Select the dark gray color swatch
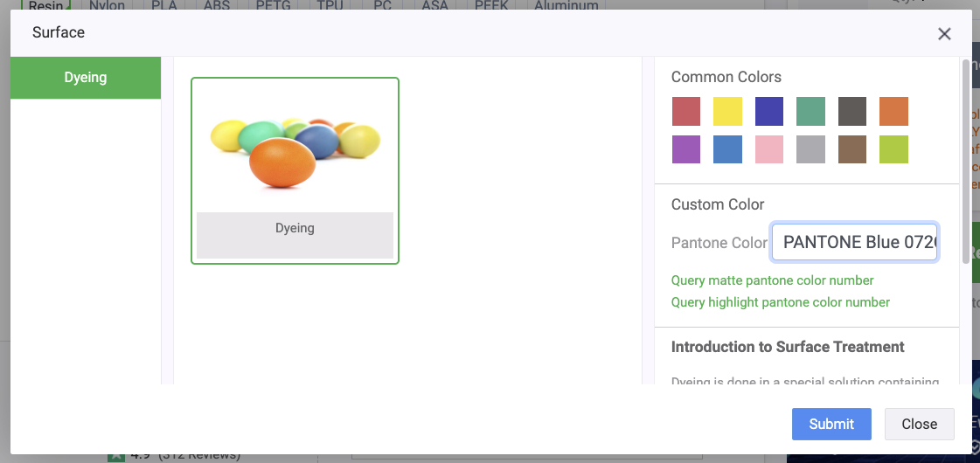 (x=852, y=112)
